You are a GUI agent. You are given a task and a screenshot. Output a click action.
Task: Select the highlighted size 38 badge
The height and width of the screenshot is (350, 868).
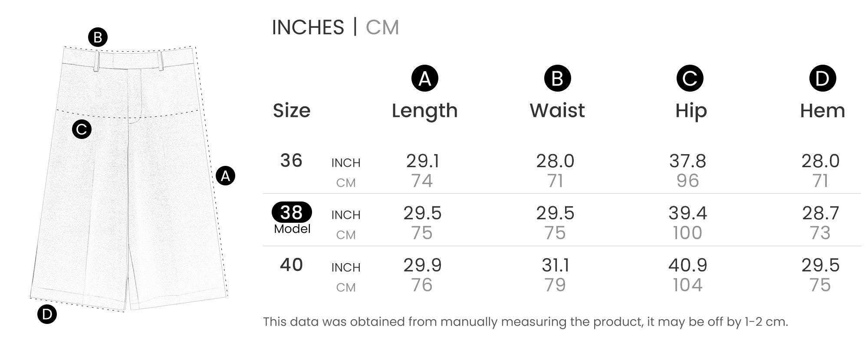292,212
